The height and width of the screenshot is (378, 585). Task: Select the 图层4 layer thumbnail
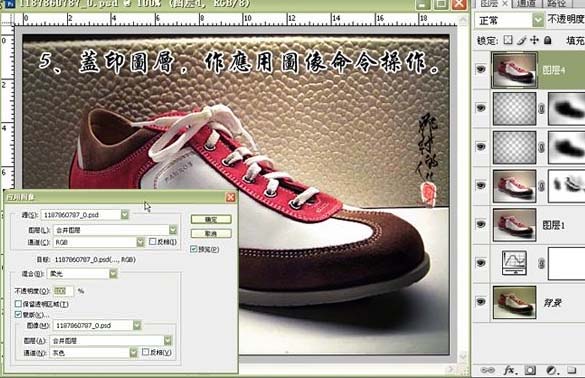[514, 70]
